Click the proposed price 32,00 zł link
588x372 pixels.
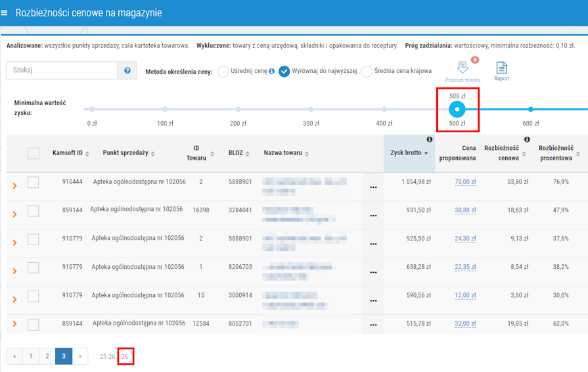(x=464, y=324)
